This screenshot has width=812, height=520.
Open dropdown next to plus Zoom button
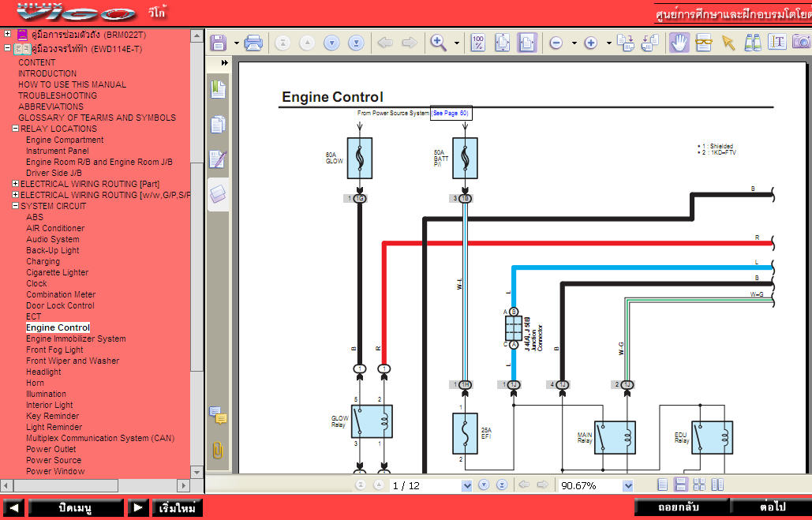(609, 43)
